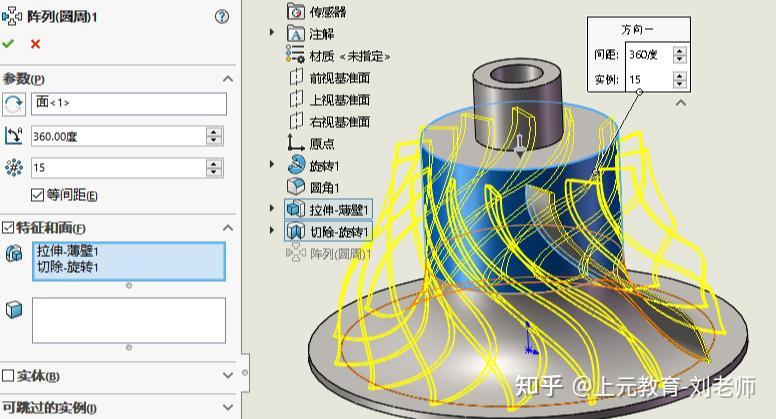Click the empty faces to pattern box
The width and height of the screenshot is (776, 419).
[x=129, y=320]
